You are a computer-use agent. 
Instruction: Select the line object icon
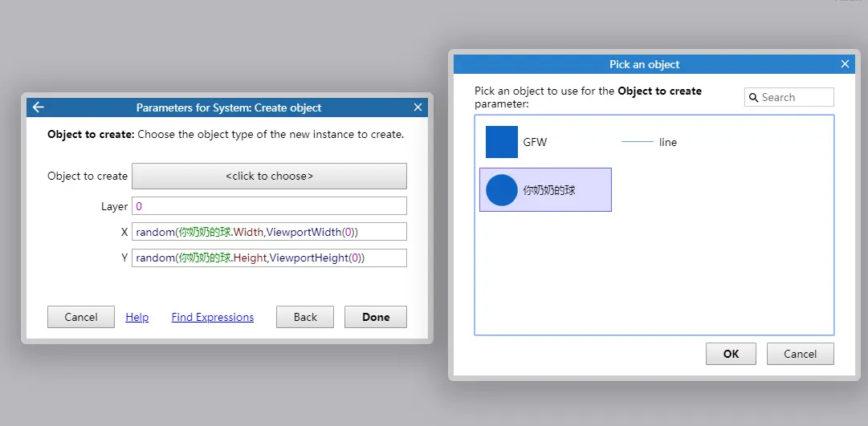pos(638,142)
